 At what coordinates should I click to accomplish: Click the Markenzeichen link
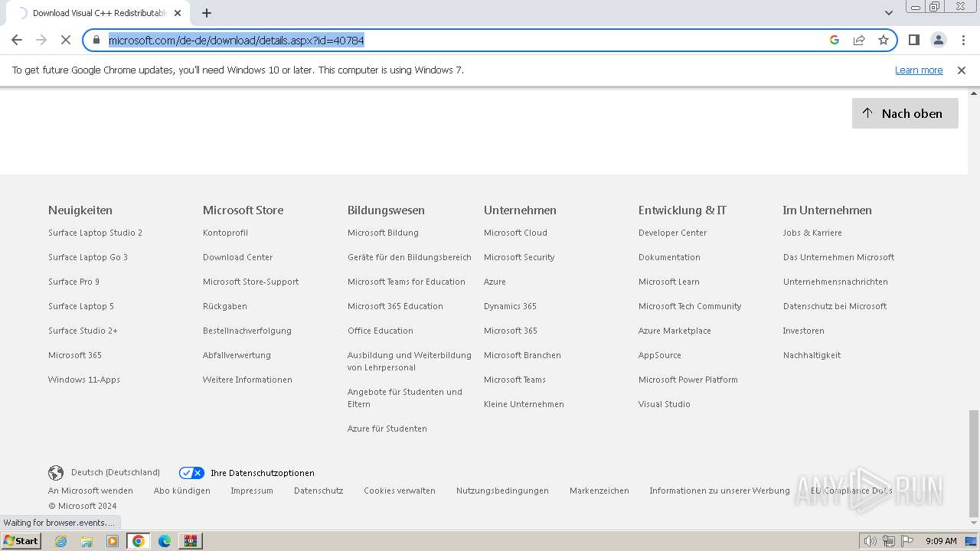[x=599, y=491]
